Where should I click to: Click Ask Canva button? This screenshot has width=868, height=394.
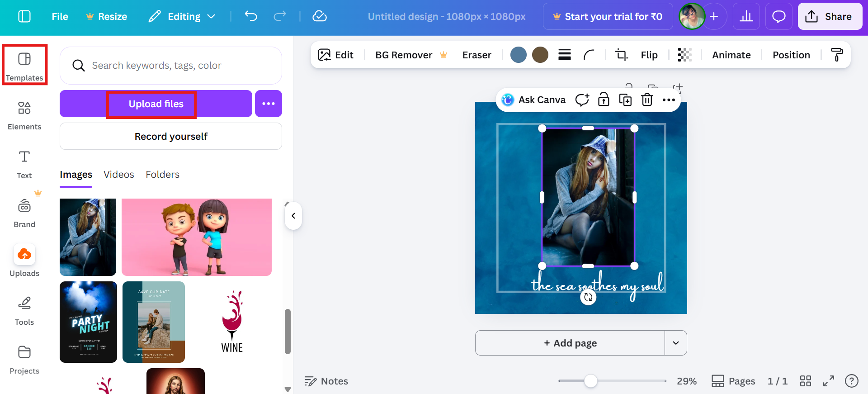pyautogui.click(x=533, y=100)
